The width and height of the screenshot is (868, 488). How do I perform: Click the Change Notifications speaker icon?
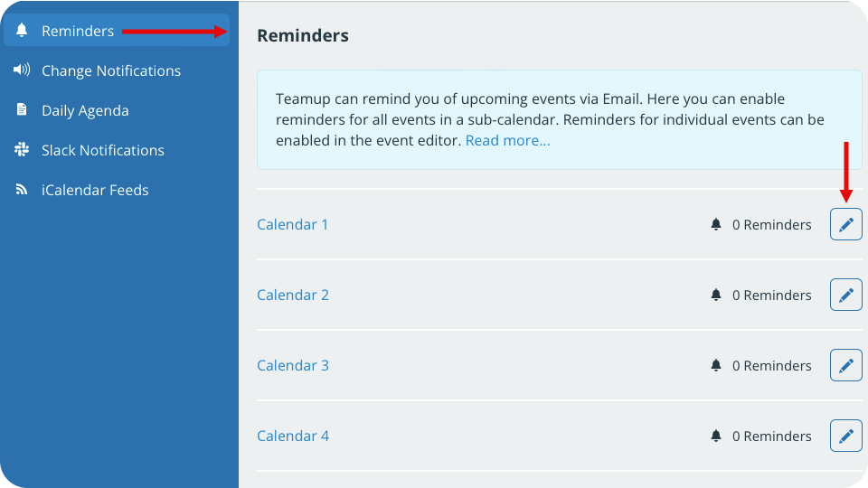tap(22, 70)
